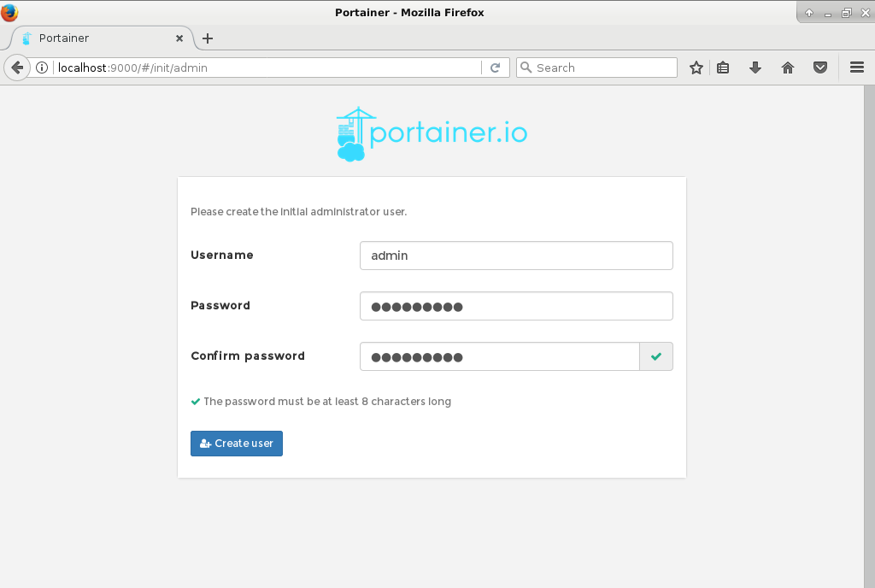
Task: Close the Portainer tab
Action: point(179,38)
